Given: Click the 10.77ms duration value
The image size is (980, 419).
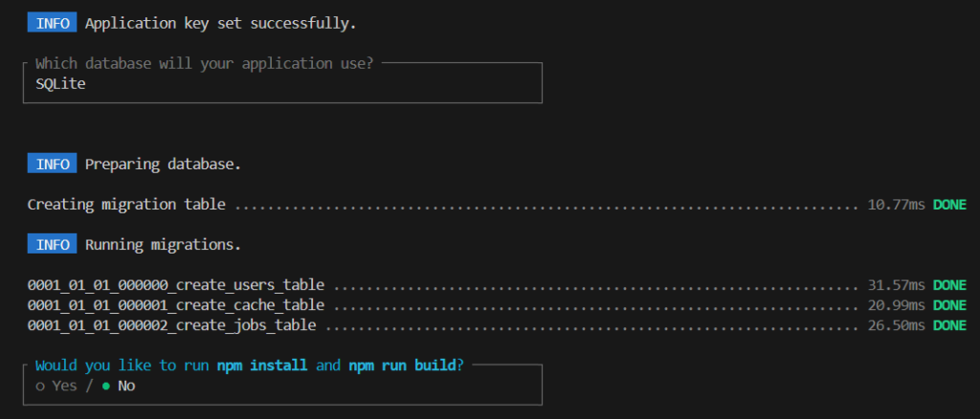Looking at the screenshot, I should pos(895,204).
